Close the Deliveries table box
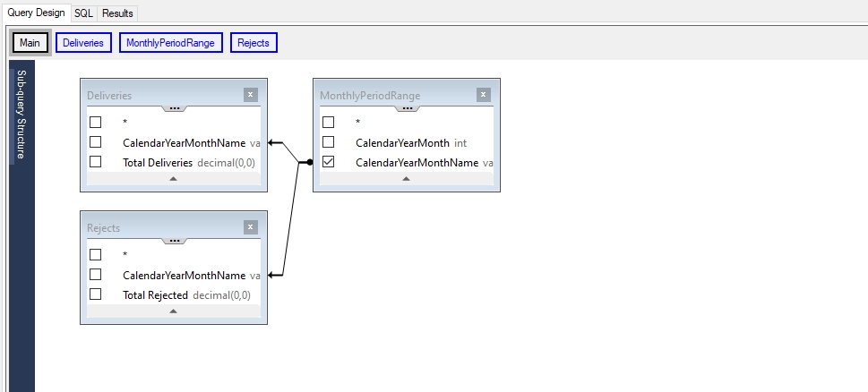 pos(250,94)
